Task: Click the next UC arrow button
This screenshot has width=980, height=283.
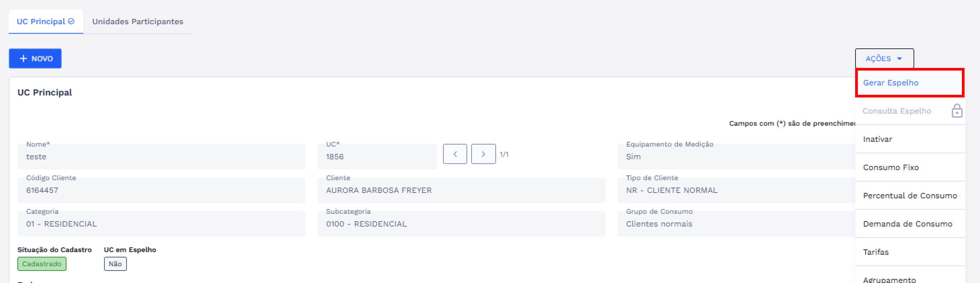Action: [x=483, y=154]
